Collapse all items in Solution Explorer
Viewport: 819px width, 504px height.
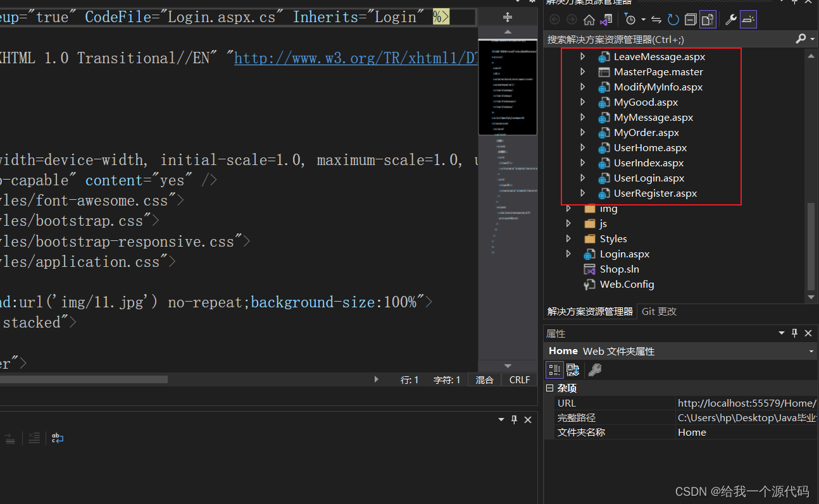pos(690,19)
